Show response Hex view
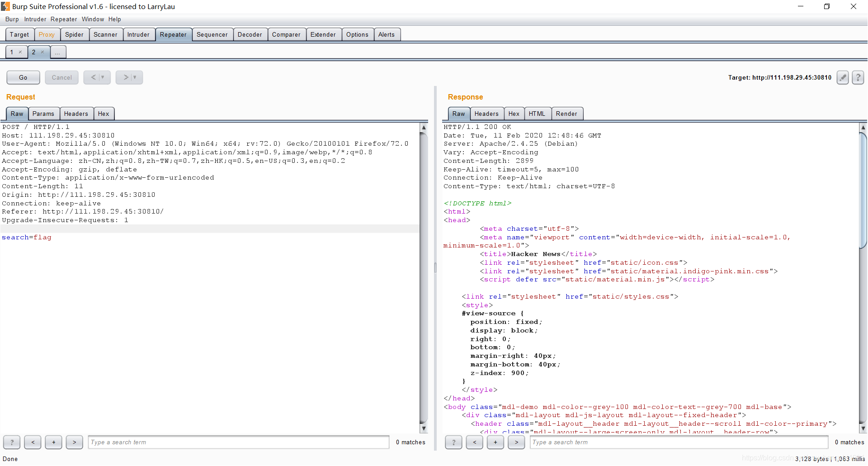The width and height of the screenshot is (868, 466). point(514,114)
